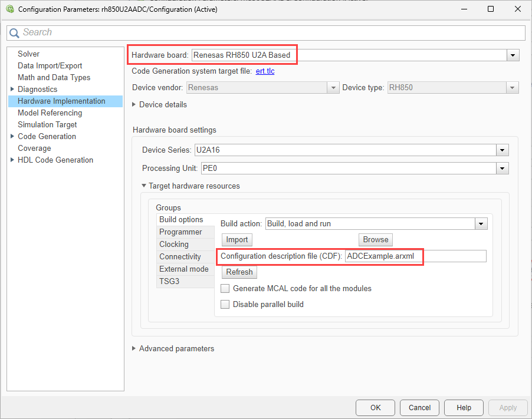Click the Refresh button

[239, 272]
